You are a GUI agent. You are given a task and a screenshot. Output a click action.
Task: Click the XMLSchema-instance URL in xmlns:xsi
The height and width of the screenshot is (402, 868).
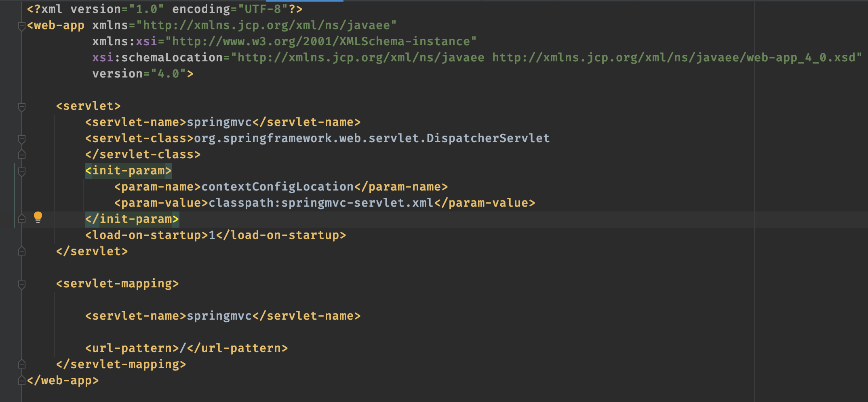pyautogui.click(x=321, y=41)
